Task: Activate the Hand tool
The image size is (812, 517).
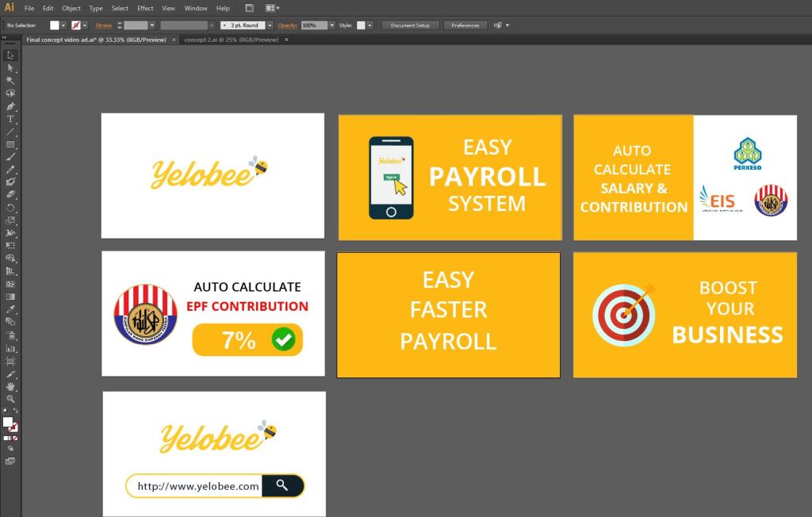Action: 10,386
